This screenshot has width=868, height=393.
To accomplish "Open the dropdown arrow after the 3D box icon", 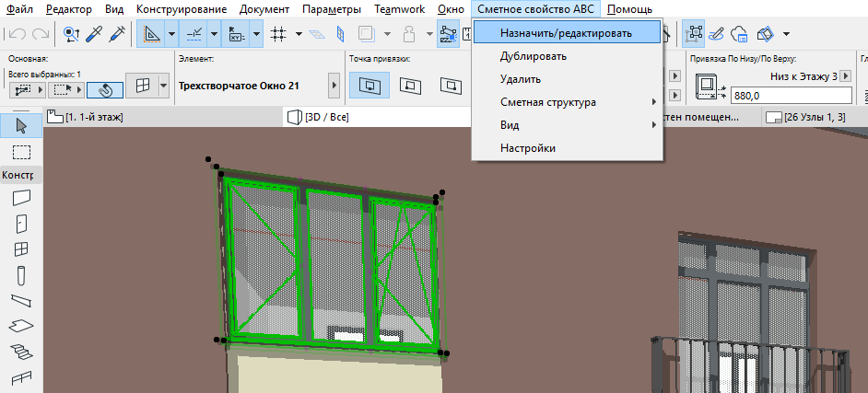I will [x=787, y=34].
